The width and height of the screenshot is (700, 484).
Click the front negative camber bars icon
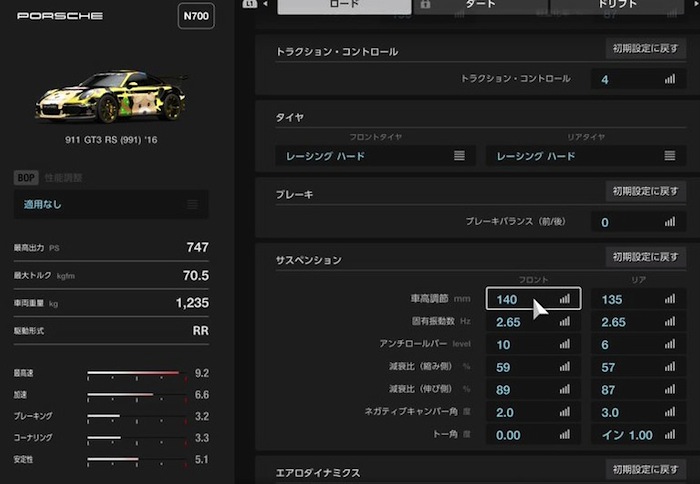(x=565, y=411)
